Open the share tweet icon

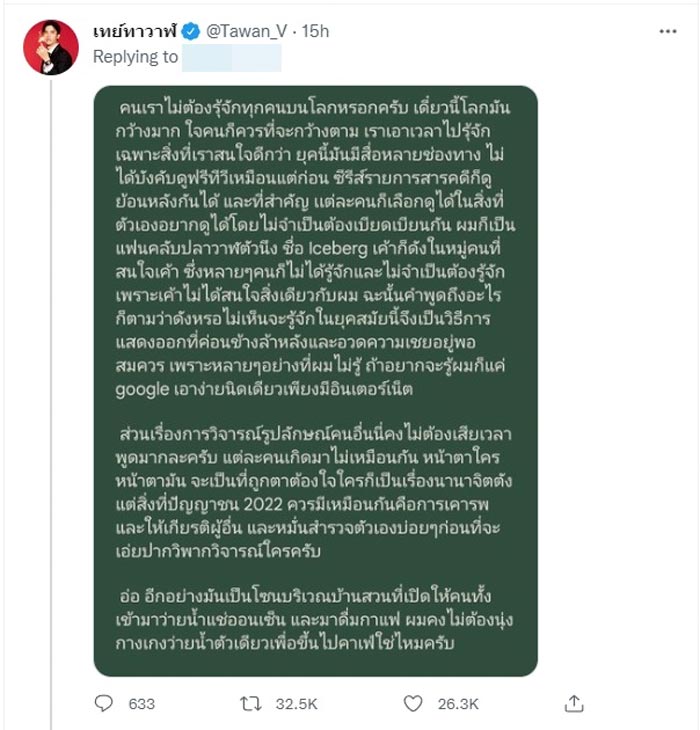[573, 703]
